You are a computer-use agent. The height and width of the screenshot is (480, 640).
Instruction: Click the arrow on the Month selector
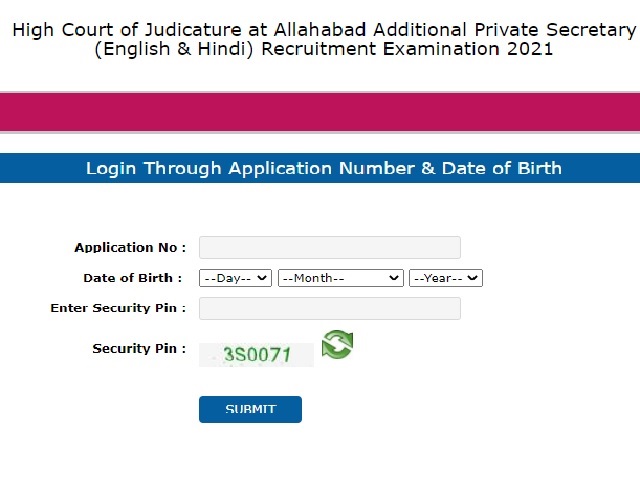(394, 278)
